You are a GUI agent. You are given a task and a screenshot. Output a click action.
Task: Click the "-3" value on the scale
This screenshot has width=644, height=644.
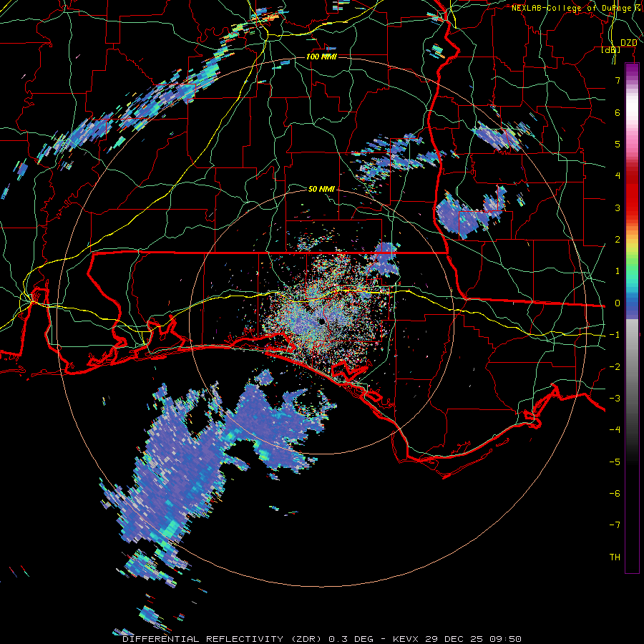coord(615,399)
